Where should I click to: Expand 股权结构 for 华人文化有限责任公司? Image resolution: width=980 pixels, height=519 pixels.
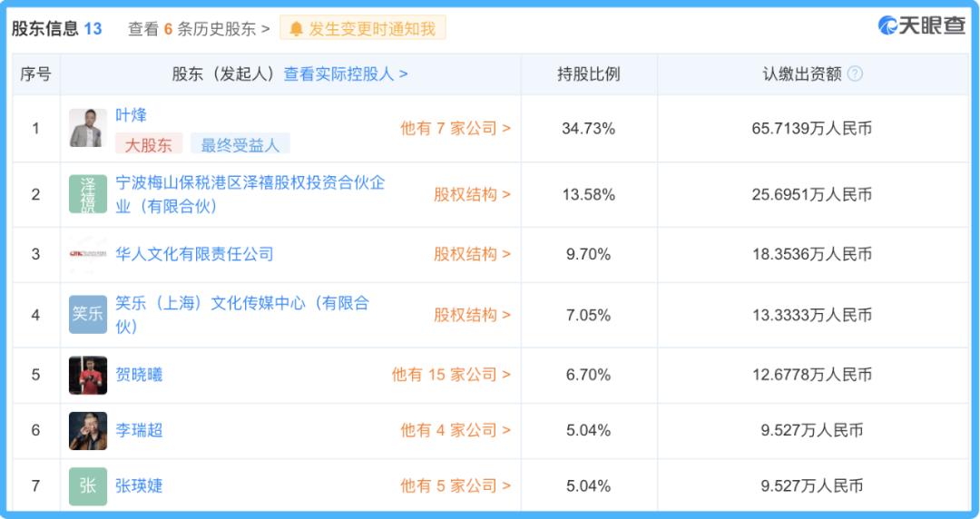pos(472,254)
